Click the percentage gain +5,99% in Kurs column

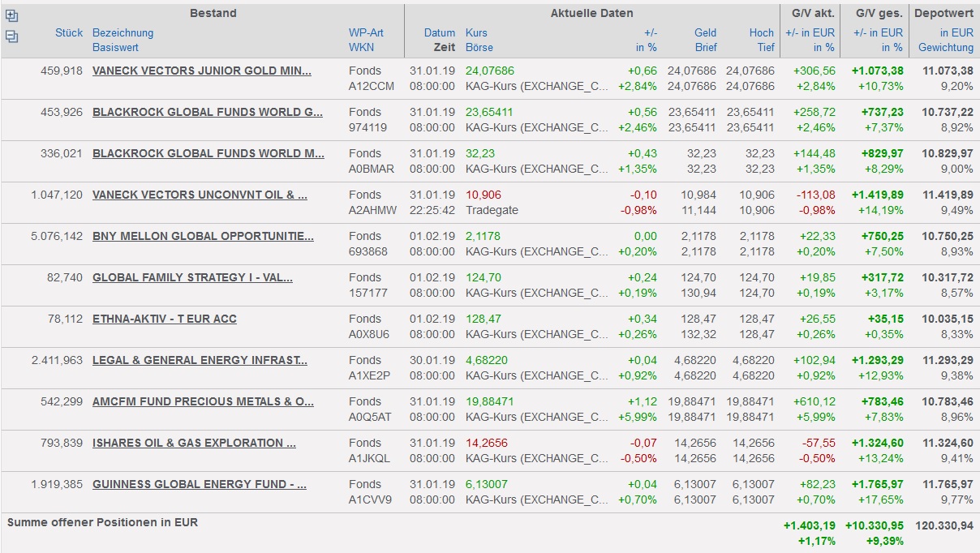pos(638,417)
